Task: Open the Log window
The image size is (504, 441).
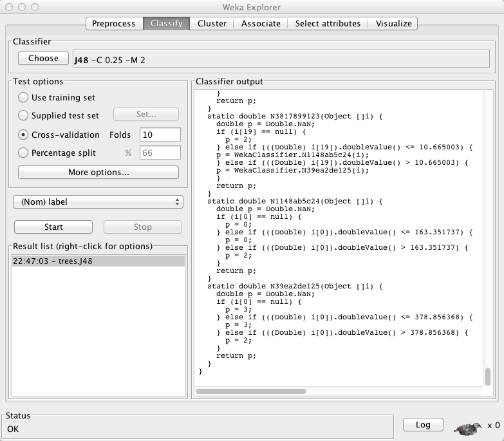Action: [x=423, y=425]
